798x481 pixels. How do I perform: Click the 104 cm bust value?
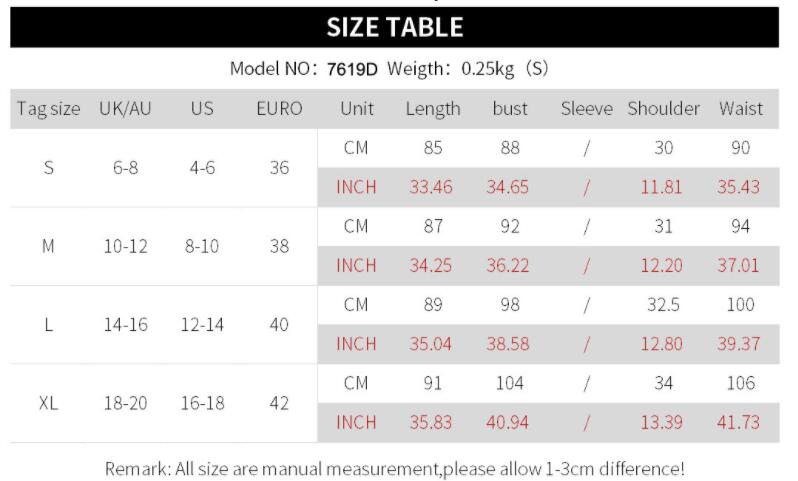(509, 383)
